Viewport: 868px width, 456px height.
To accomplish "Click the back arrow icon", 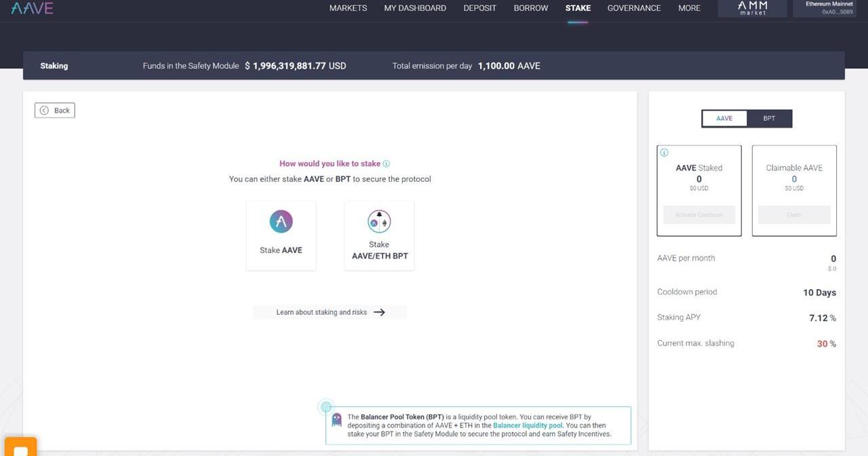I will point(44,110).
